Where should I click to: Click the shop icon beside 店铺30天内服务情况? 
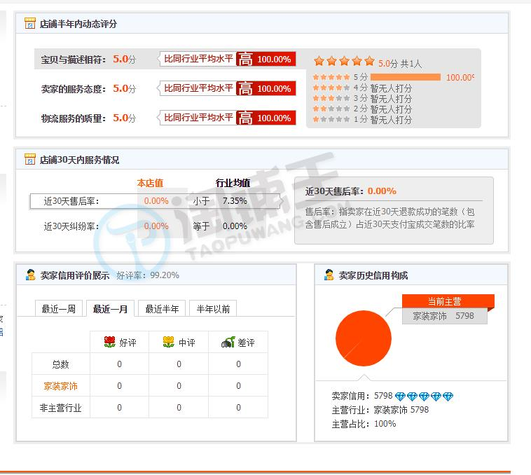[30, 159]
